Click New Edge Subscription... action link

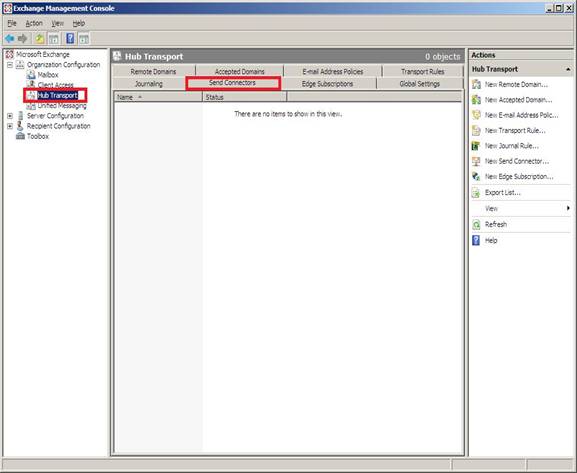pos(519,177)
